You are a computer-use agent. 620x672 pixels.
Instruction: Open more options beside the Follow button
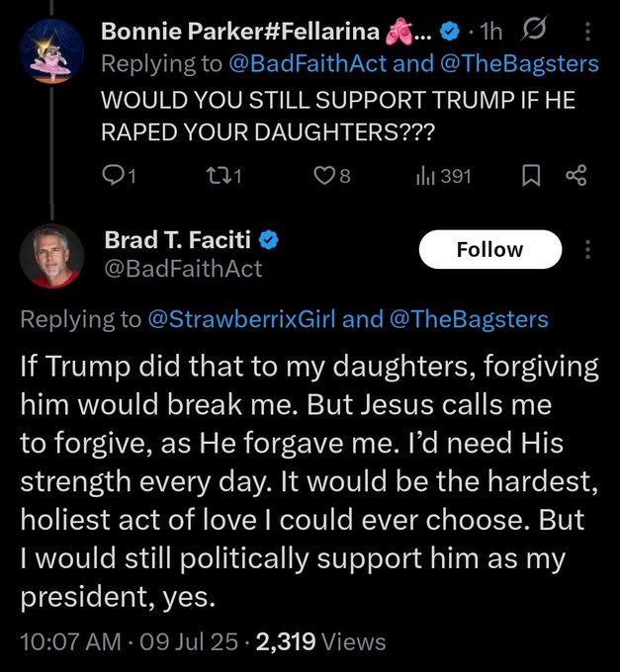click(589, 250)
